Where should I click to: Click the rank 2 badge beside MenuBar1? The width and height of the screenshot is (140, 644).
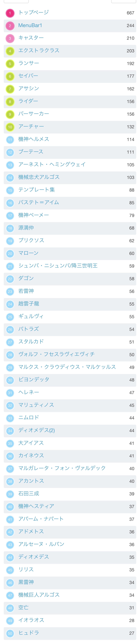(10, 26)
